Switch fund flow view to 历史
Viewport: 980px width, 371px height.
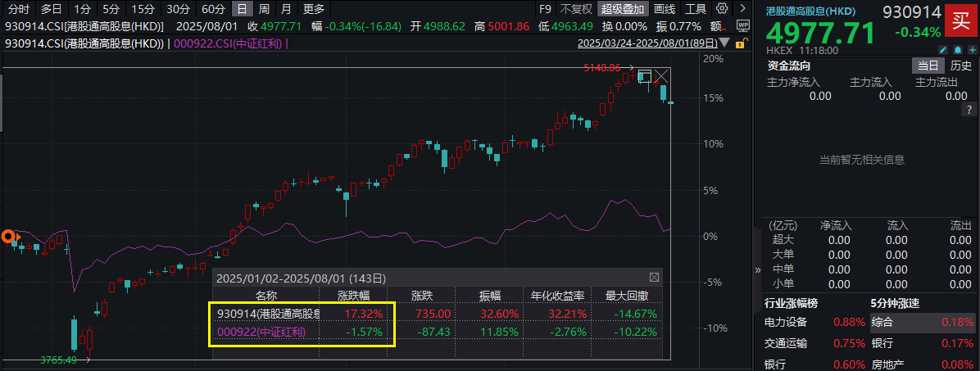[x=961, y=66]
